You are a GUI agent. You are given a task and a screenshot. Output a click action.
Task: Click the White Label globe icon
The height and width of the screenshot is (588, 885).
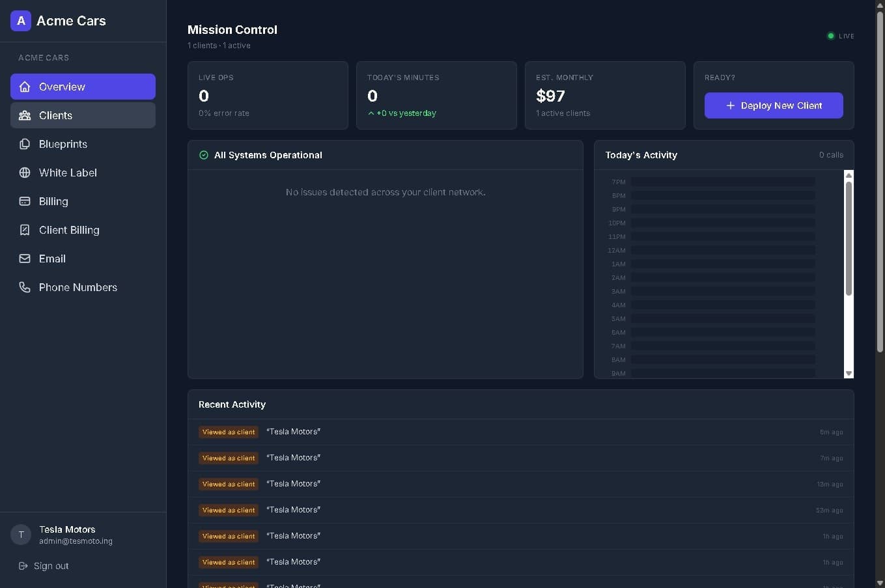pos(25,173)
